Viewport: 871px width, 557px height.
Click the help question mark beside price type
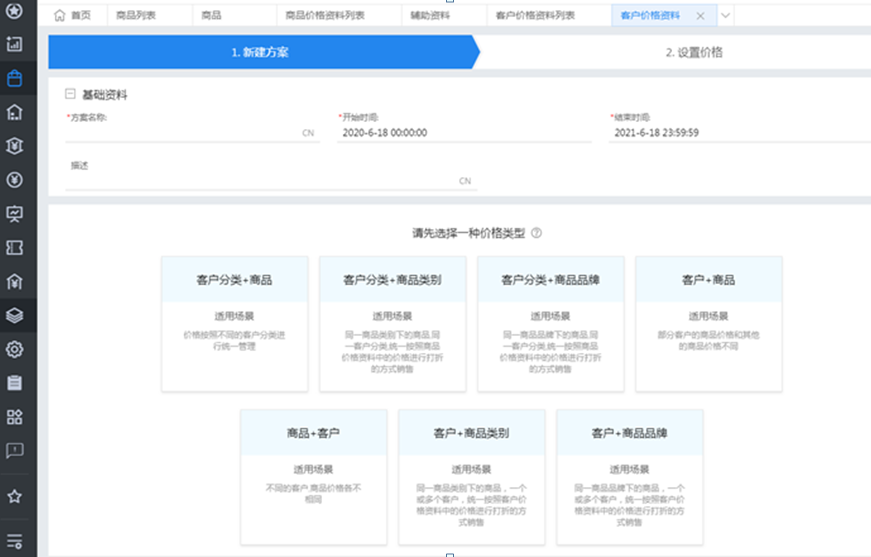pyautogui.click(x=537, y=233)
